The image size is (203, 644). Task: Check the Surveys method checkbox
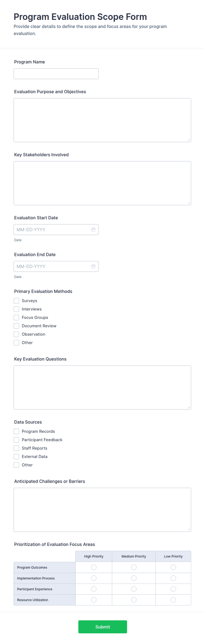(16, 301)
